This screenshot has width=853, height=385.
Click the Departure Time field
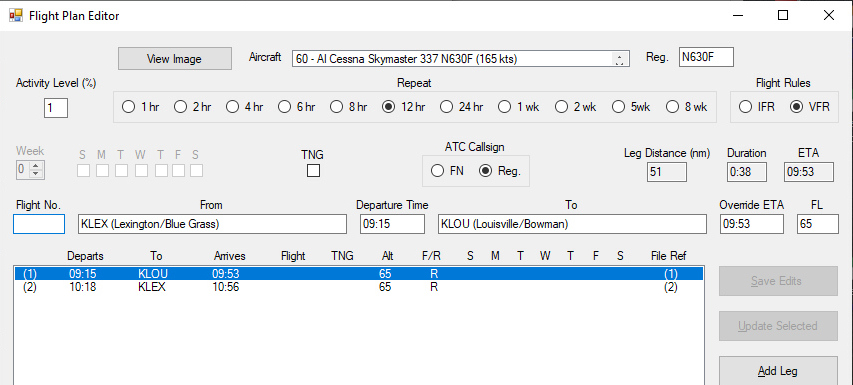click(x=392, y=224)
